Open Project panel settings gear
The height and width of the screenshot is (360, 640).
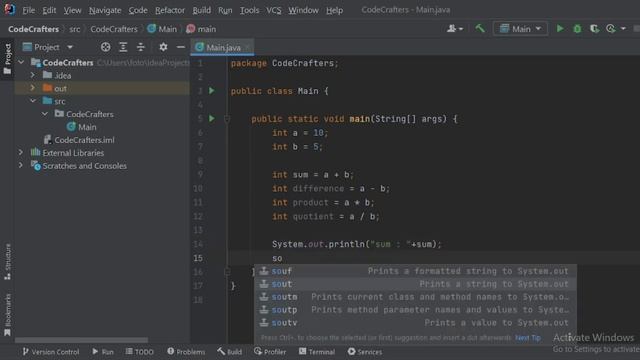click(x=163, y=47)
